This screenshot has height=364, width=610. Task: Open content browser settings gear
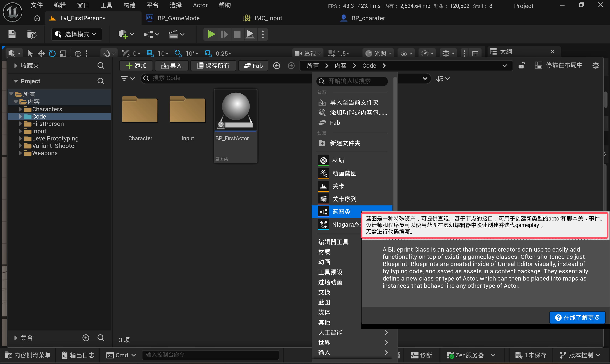coord(596,66)
